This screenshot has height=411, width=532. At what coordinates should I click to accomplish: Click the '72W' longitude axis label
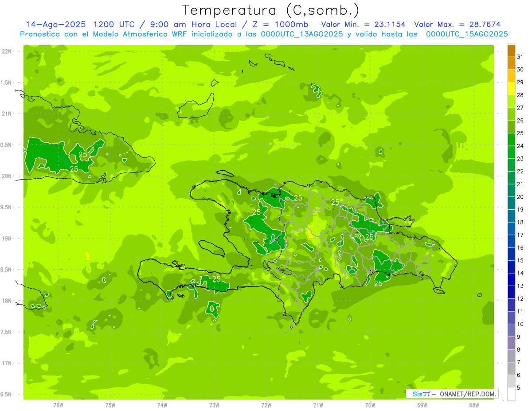pos(266,405)
